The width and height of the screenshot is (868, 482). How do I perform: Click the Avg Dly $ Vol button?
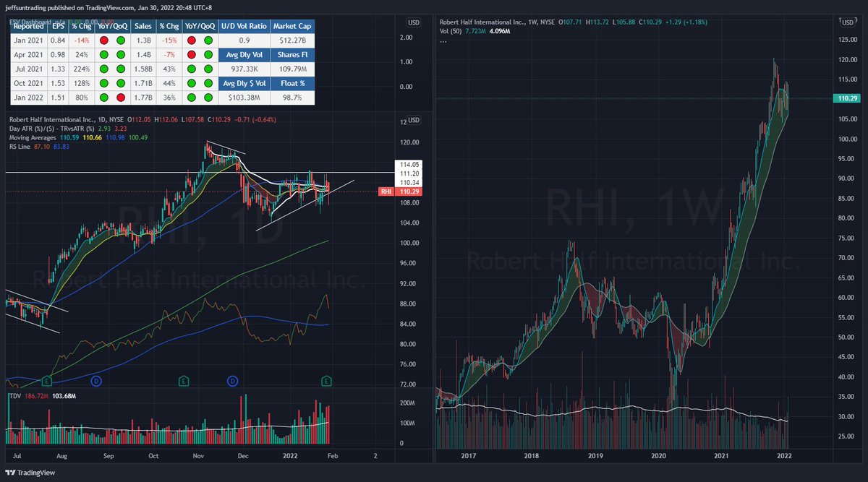(243, 82)
